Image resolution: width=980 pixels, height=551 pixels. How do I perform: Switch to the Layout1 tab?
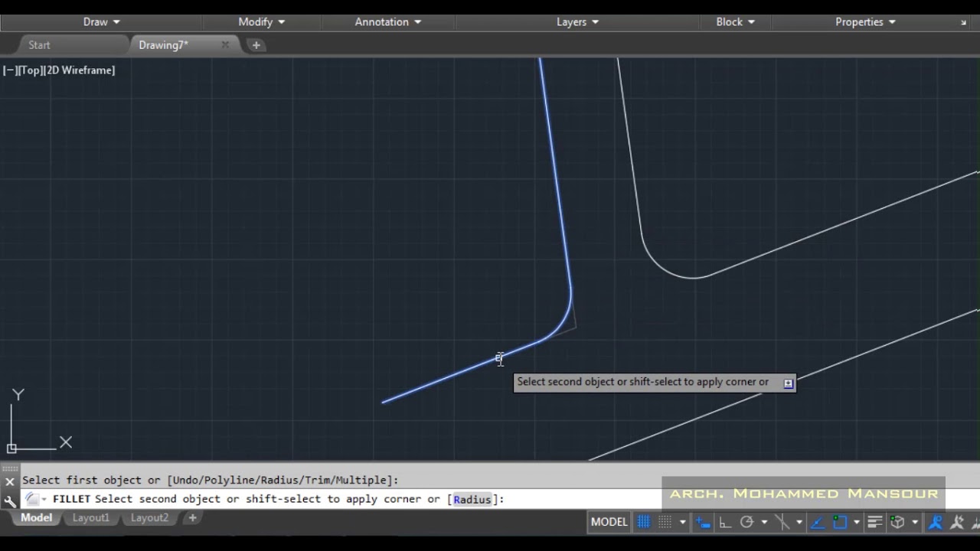click(90, 518)
